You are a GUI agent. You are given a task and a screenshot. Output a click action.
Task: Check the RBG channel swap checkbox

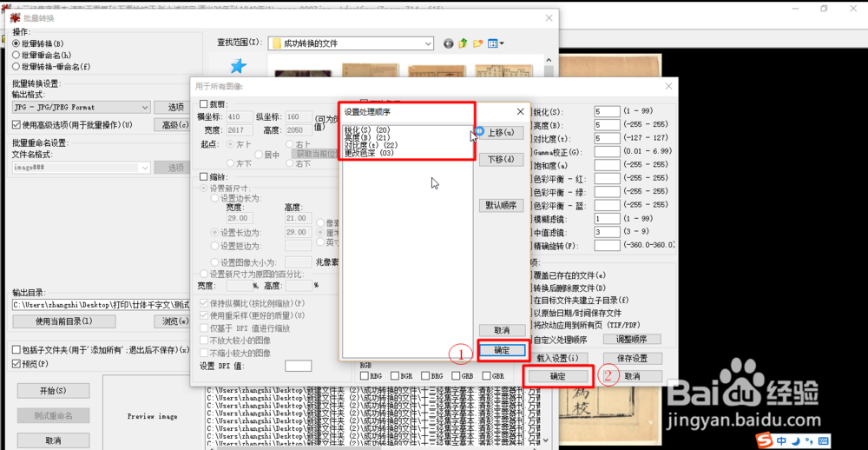point(365,376)
